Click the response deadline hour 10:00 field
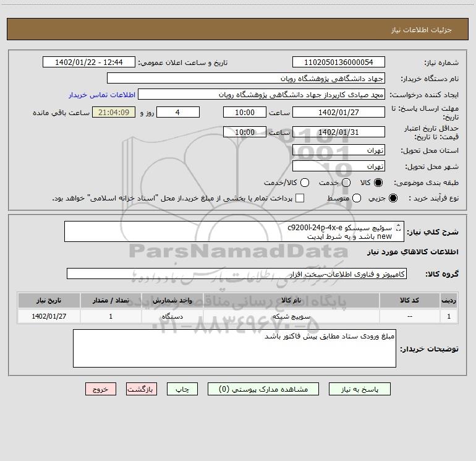Viewport: 476px width, 461px height. (245, 112)
